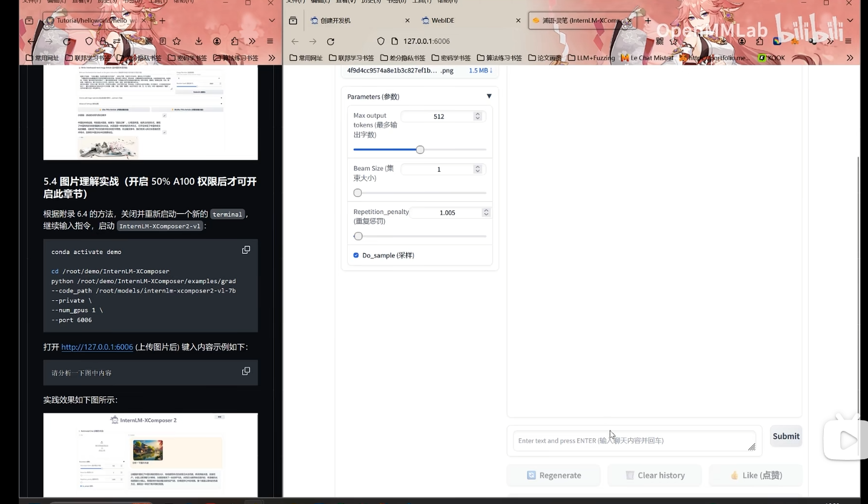
Task: Toggle the Do_sample (采样) checkbox
Action: (356, 255)
